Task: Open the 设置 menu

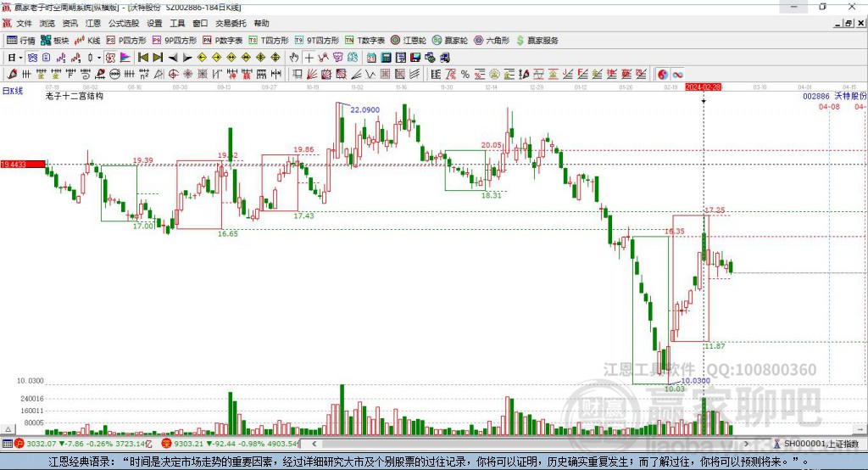Action: (154, 23)
